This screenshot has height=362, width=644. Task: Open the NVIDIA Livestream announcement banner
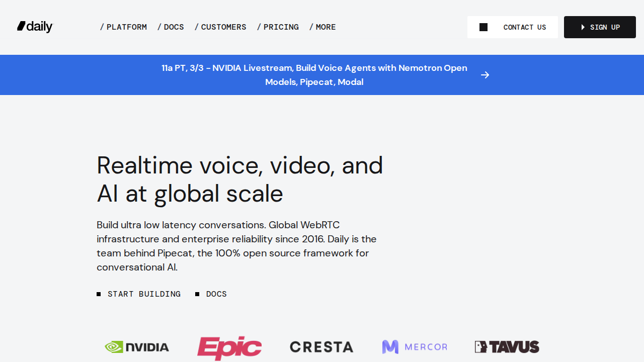click(314, 75)
